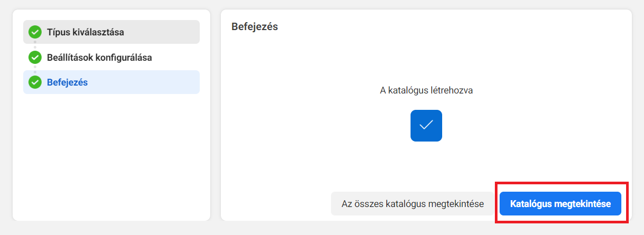
Task: Click the green checkmark beside Beállítások konfigurálása
Action: [35, 57]
